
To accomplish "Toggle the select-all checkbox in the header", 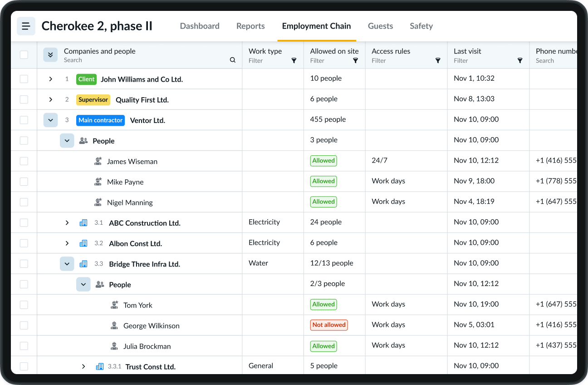I will click(x=24, y=55).
